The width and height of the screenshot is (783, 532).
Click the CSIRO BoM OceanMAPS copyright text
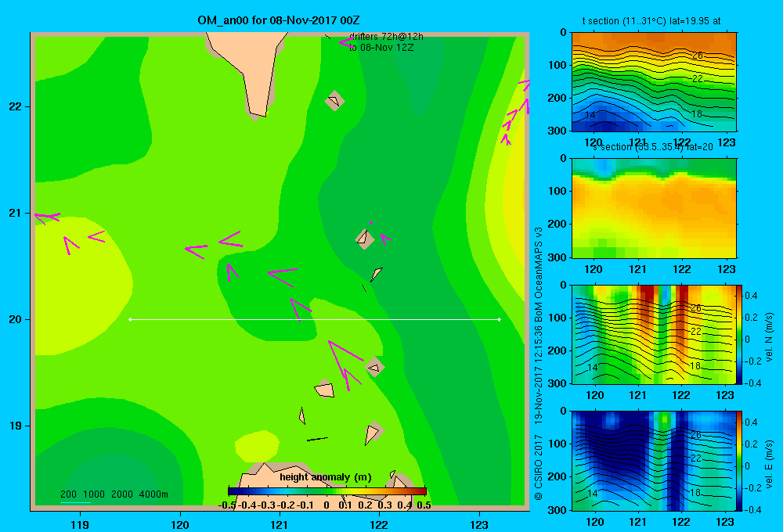(539, 363)
